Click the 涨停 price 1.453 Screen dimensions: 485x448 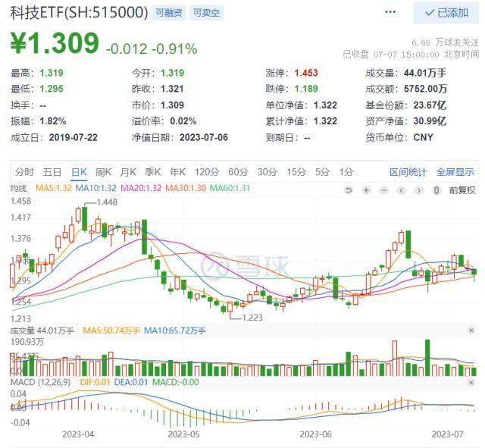click(306, 73)
